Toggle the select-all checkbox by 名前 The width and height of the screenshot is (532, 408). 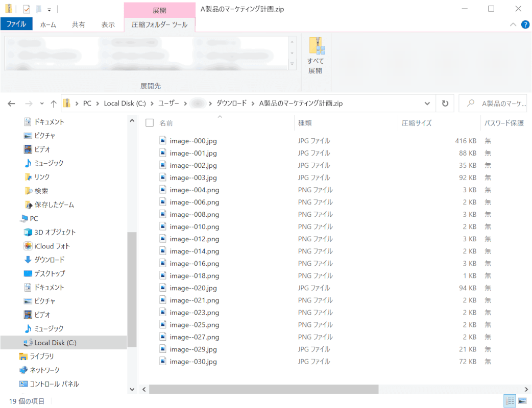[x=150, y=123]
